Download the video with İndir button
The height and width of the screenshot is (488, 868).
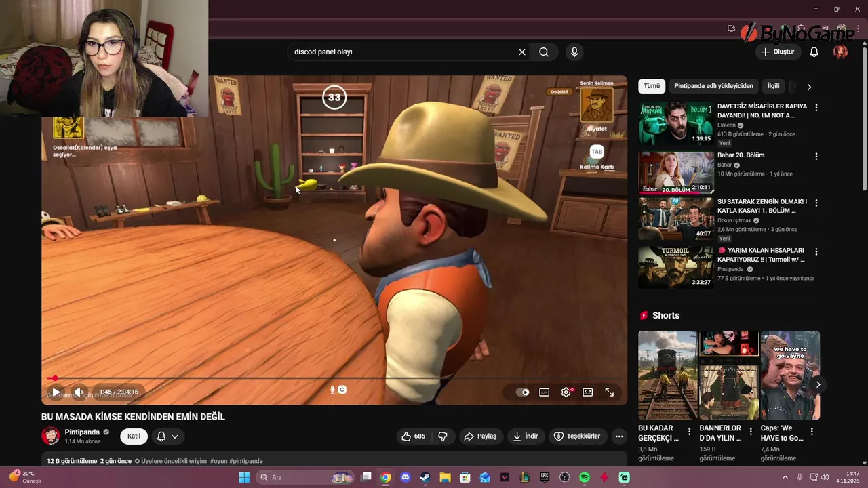tap(526, 436)
